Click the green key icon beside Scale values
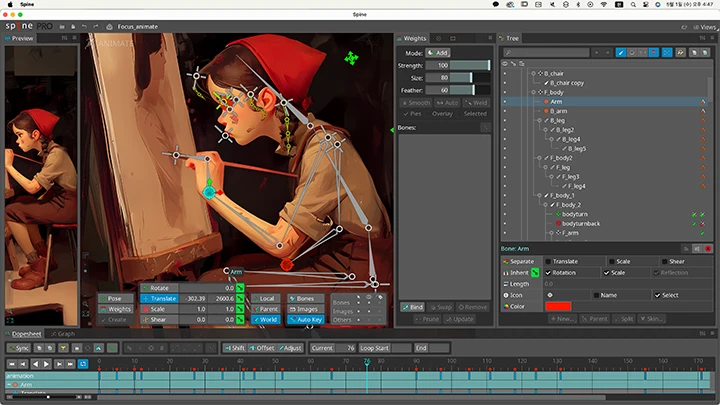Image resolution: width=720 pixels, height=405 pixels. click(x=240, y=309)
